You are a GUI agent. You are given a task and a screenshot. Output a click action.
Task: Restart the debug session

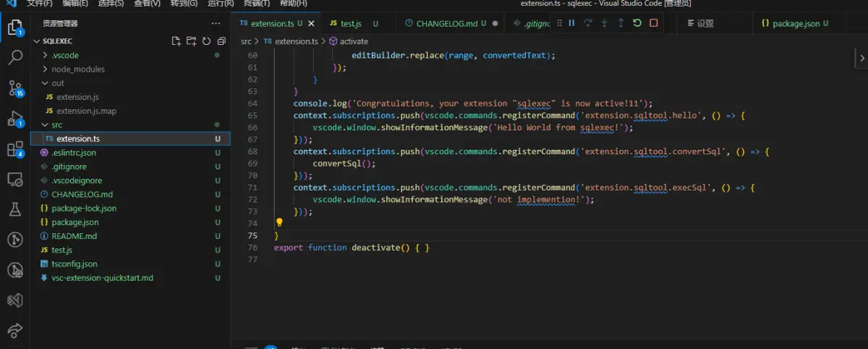click(637, 23)
